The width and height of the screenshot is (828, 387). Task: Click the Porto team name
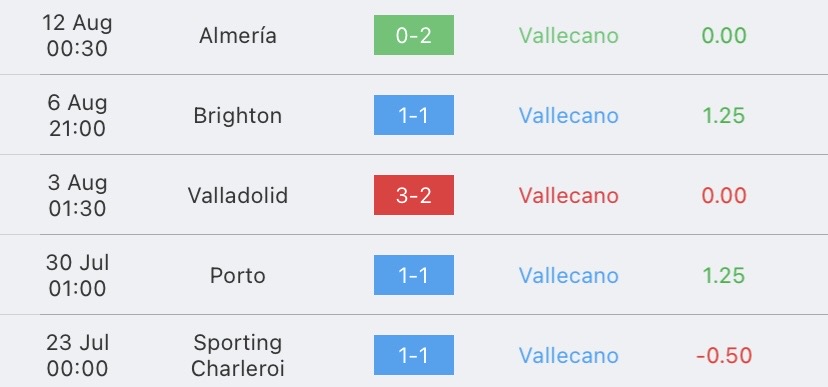(238, 275)
